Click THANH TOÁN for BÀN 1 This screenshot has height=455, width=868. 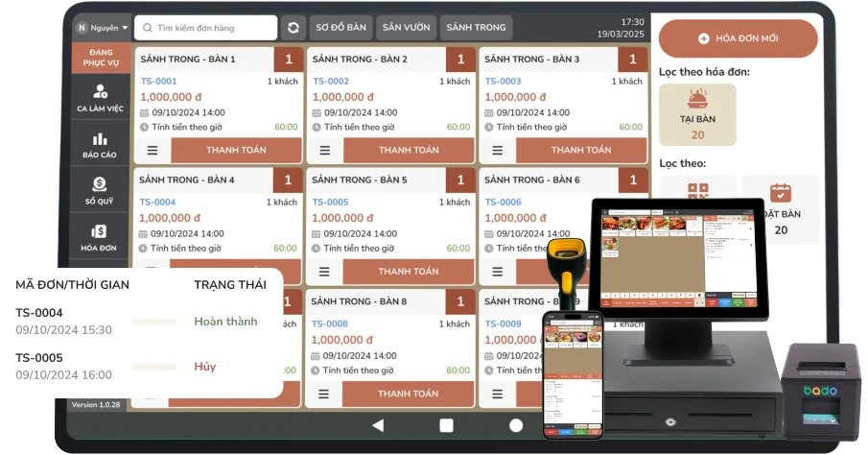coord(236,150)
